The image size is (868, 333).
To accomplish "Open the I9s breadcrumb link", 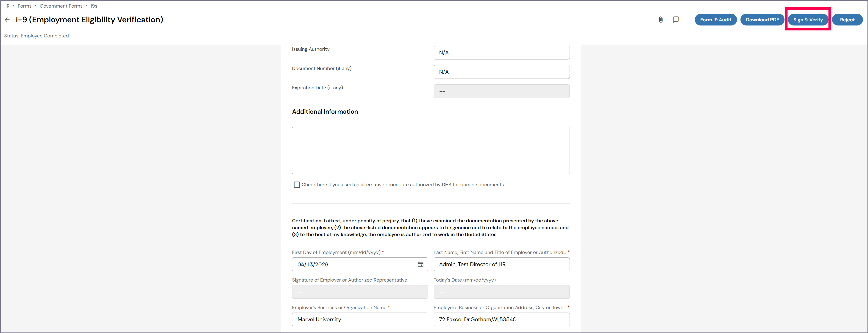I will point(94,6).
